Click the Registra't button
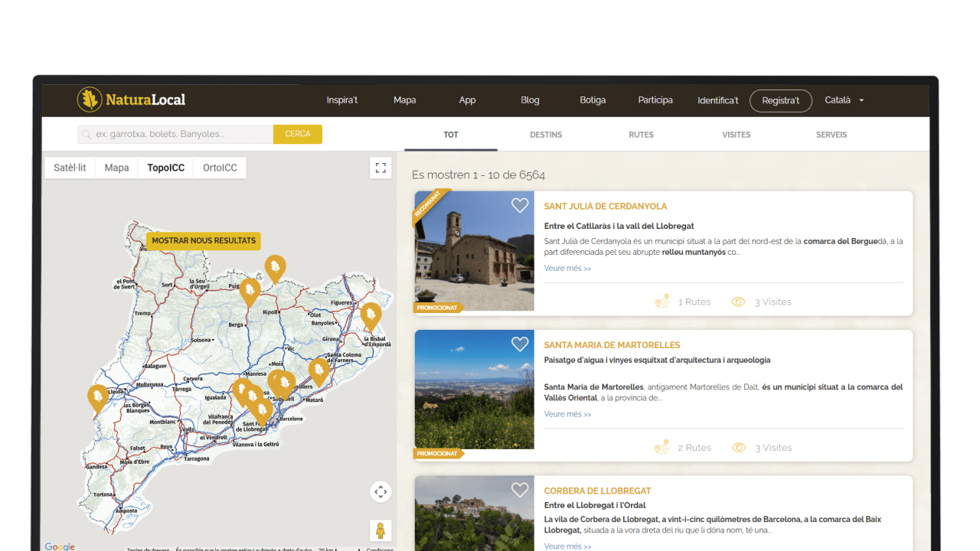Screen dimensions: 980x551 click(x=781, y=100)
